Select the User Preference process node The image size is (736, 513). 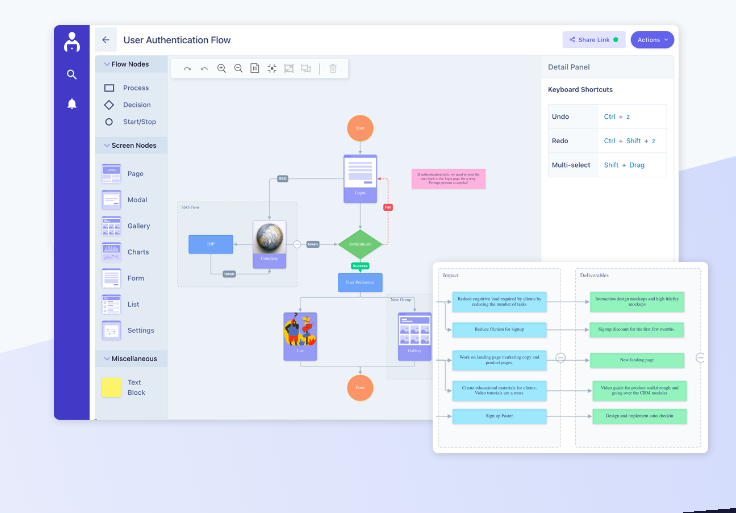pos(360,283)
